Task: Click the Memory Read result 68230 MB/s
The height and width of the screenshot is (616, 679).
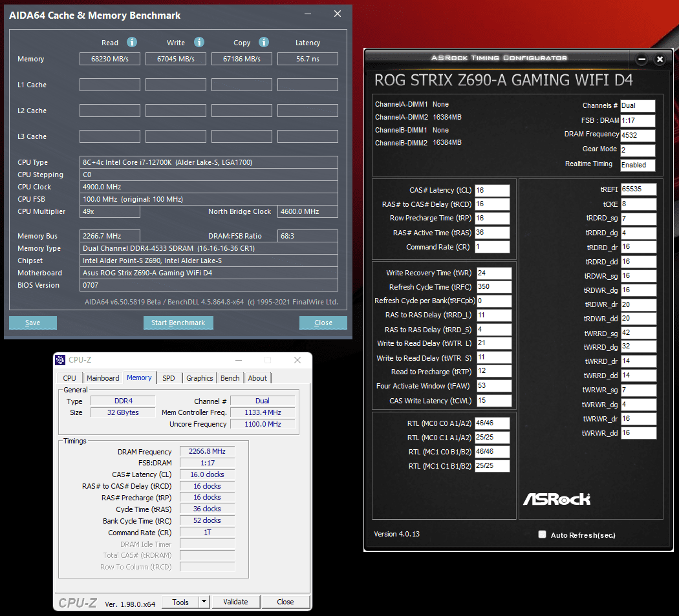Action: [110, 59]
